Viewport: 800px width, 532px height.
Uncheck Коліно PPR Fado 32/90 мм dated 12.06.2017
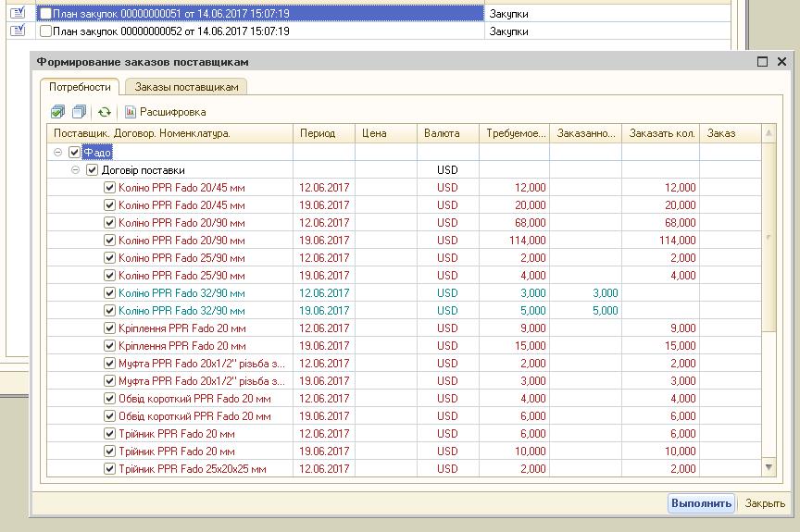pyautogui.click(x=109, y=293)
